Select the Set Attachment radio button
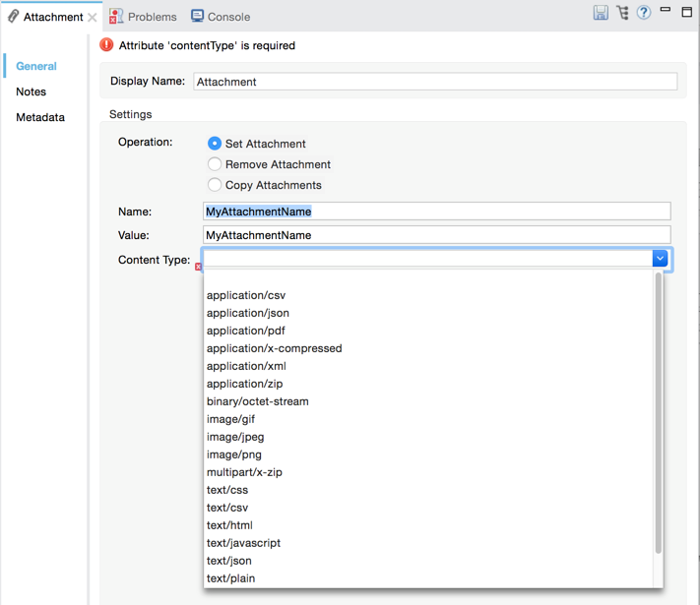Screen dimensions: 700x605 [x=215, y=144]
